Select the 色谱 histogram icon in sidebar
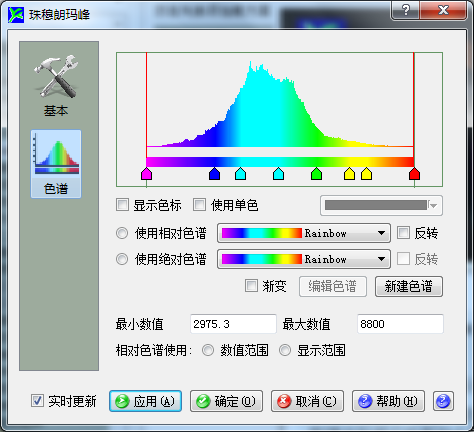Image resolution: width=474 pixels, height=432 pixels. point(56,164)
